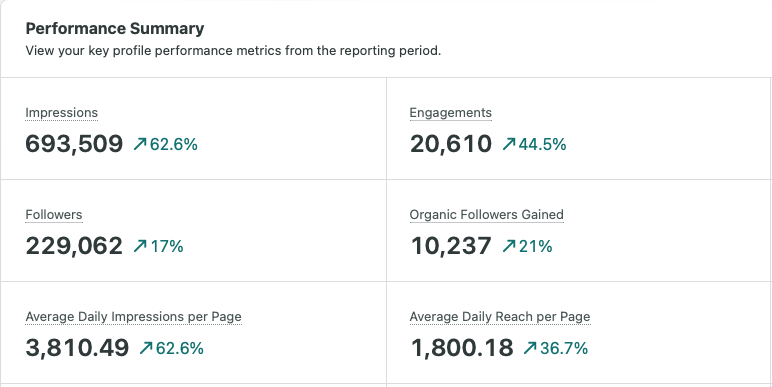Click the Average Daily Reach per Page label
Viewport: 772px width, 387px height.
pyautogui.click(x=500, y=317)
